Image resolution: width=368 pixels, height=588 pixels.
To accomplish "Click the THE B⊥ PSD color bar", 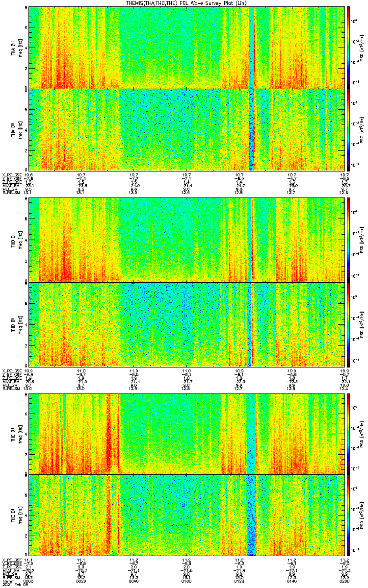I will [348, 434].
